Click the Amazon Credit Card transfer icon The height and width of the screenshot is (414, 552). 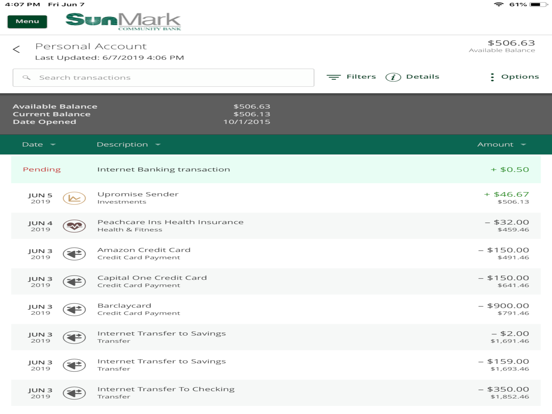tap(74, 254)
